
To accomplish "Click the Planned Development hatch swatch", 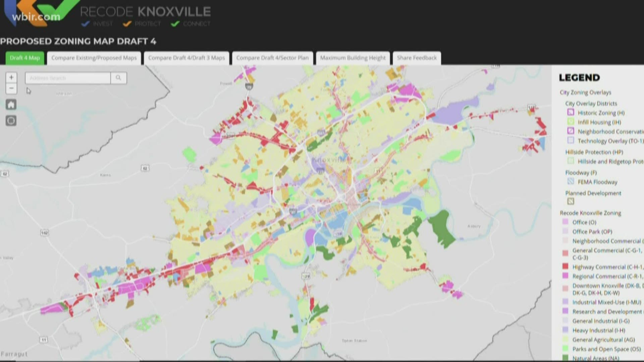I will coord(571,201).
